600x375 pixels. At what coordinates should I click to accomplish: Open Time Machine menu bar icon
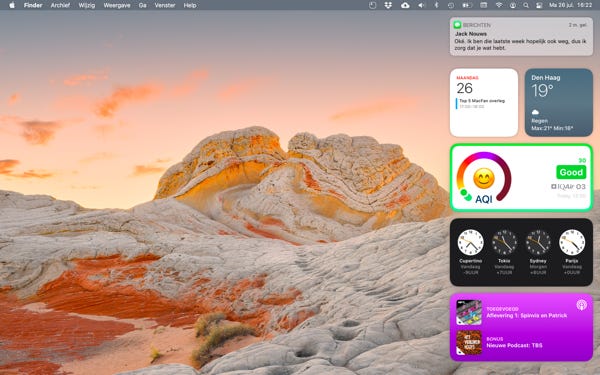[451, 5]
